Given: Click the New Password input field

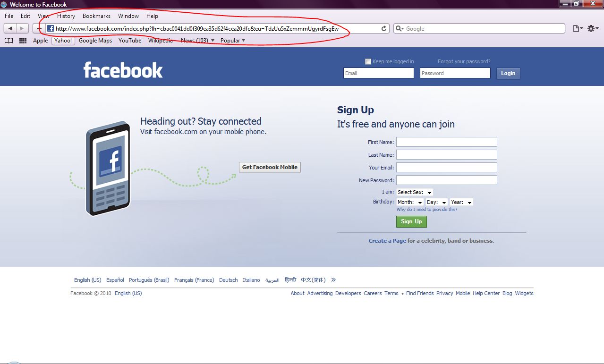Looking at the screenshot, I should [x=447, y=180].
